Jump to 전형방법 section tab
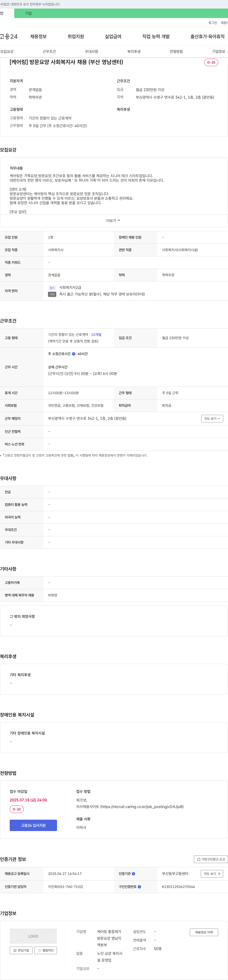The height and width of the screenshot is (980, 228). pyautogui.click(x=176, y=51)
